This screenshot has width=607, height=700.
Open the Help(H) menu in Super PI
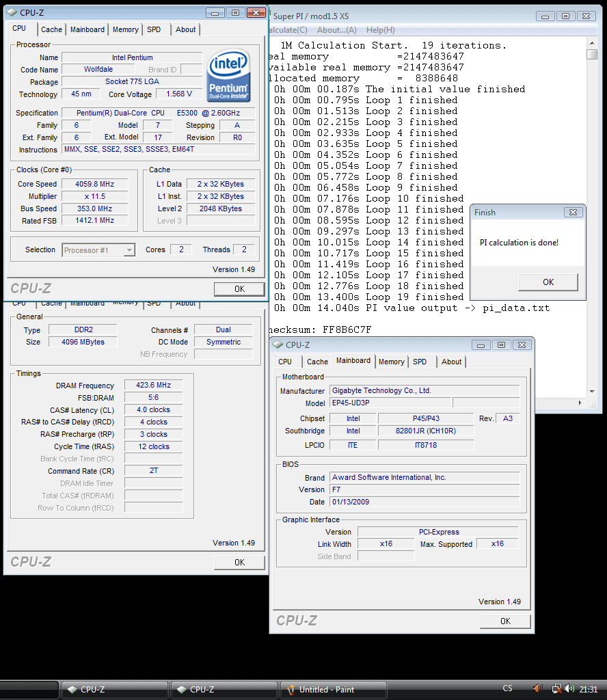380,30
